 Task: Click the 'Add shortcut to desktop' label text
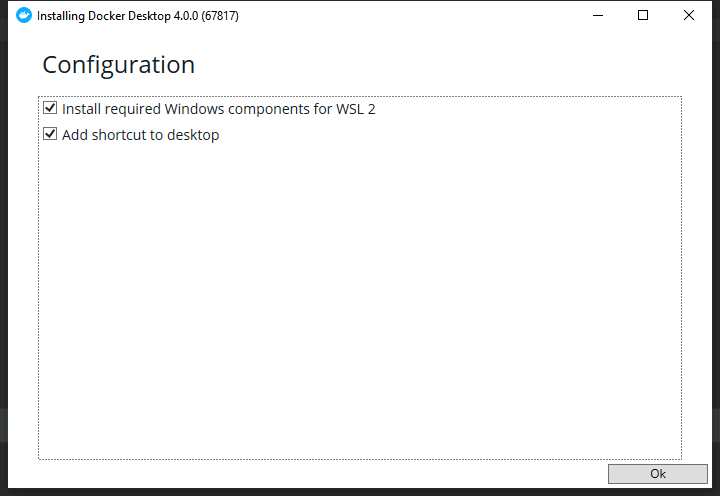pos(140,135)
